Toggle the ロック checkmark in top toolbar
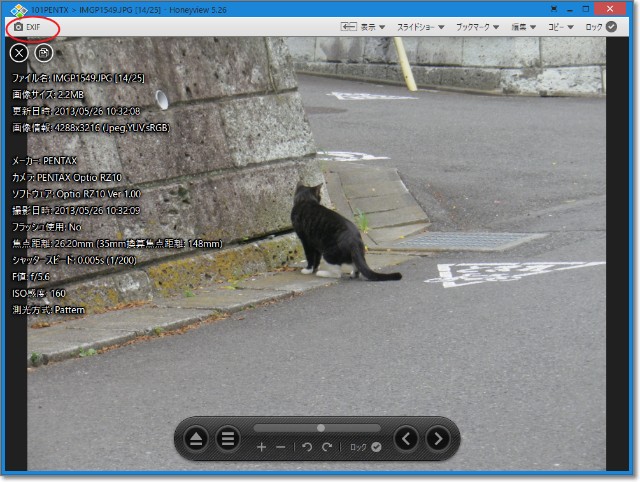Screen dimensions: 640x482 point(611,27)
